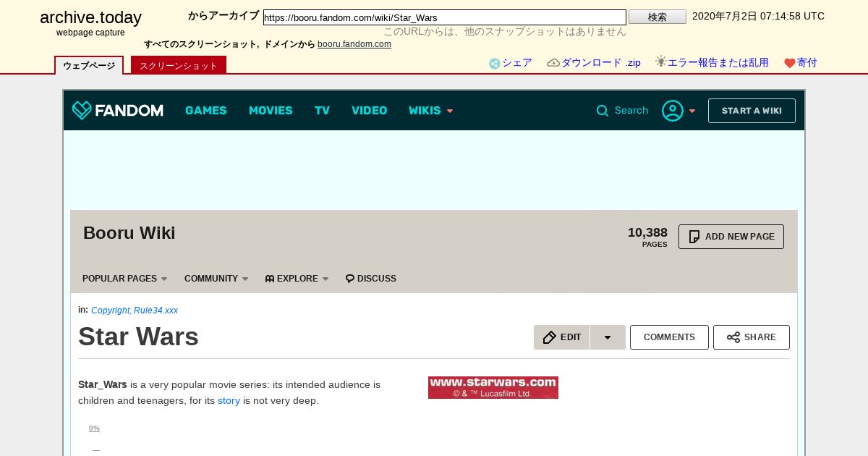868x456 pixels.
Task: Click the www.starwars.com banner image
Action: pos(493,387)
